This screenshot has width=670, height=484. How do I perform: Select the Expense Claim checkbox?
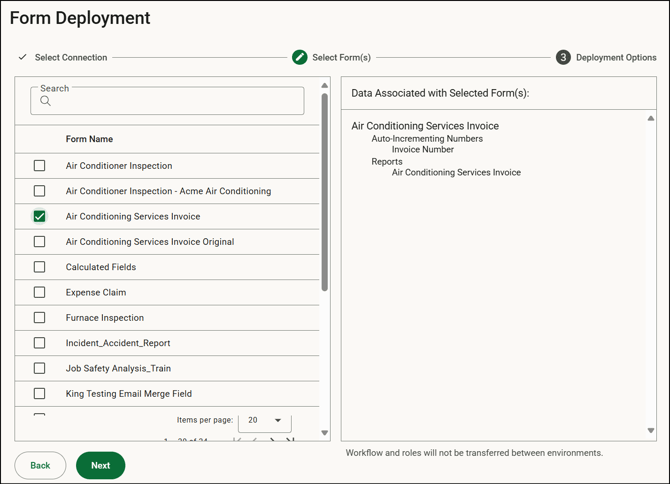(x=40, y=292)
